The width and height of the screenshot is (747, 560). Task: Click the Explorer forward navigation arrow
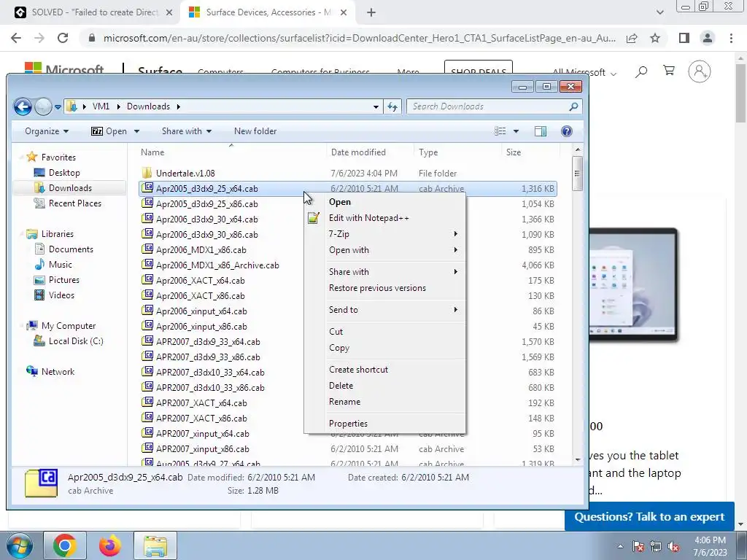click(43, 106)
